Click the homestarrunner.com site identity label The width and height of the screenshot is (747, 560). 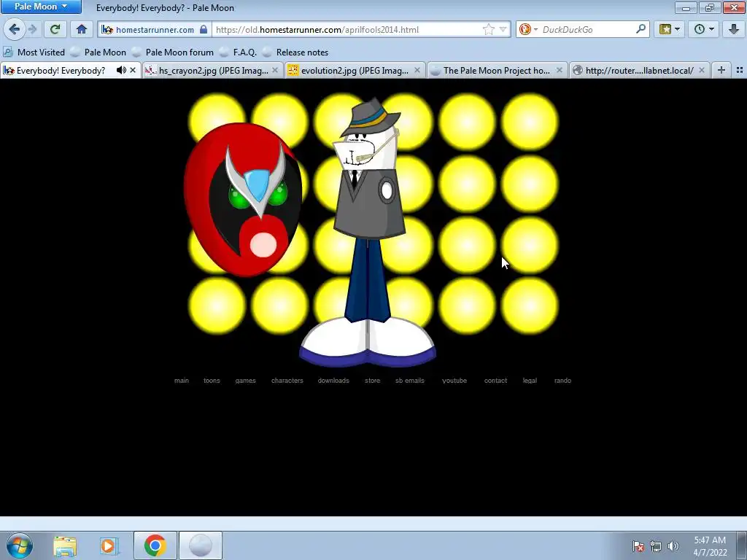click(155, 29)
